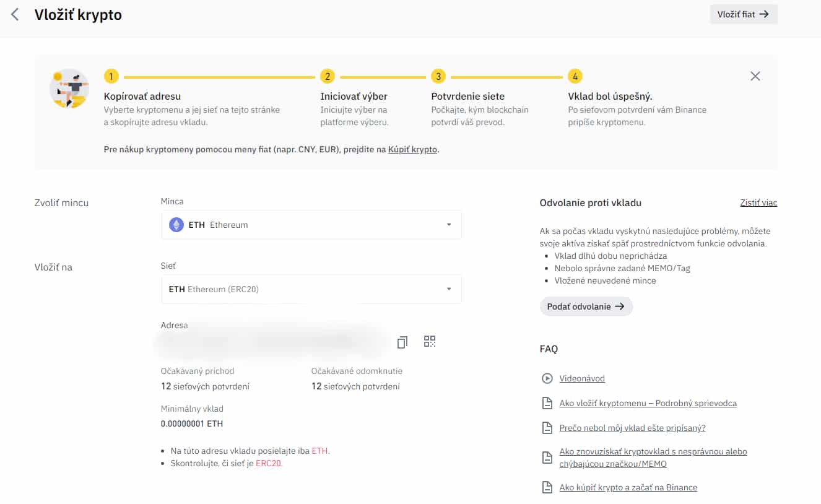Click the document icon beside Podrobný sprievodca

pos(547,403)
